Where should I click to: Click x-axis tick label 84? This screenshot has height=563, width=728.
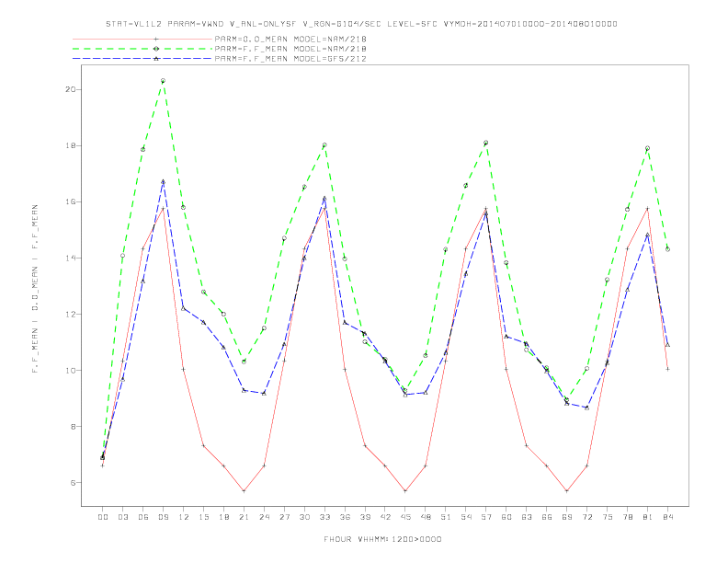tap(667, 517)
